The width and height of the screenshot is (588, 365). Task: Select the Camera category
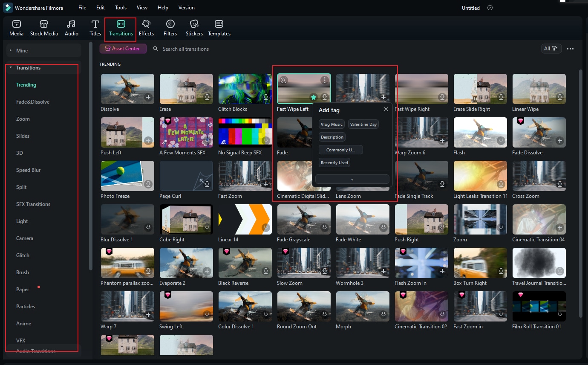pos(25,238)
